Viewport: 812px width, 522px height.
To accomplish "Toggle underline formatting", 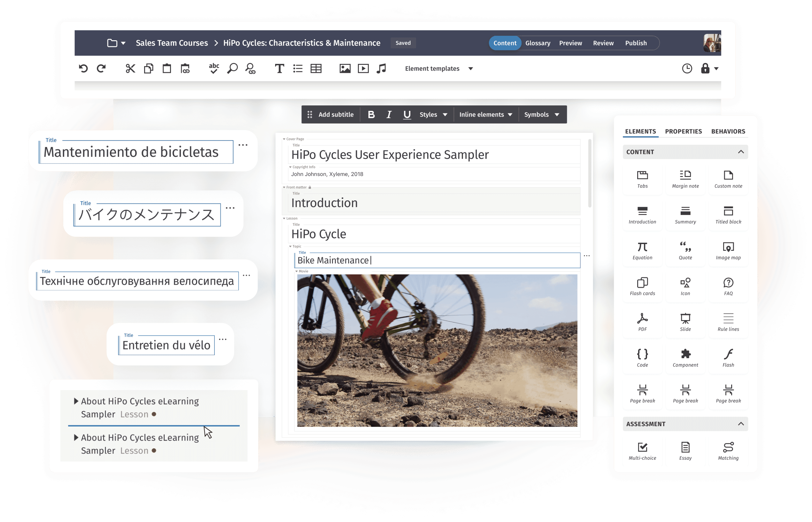I will (406, 115).
